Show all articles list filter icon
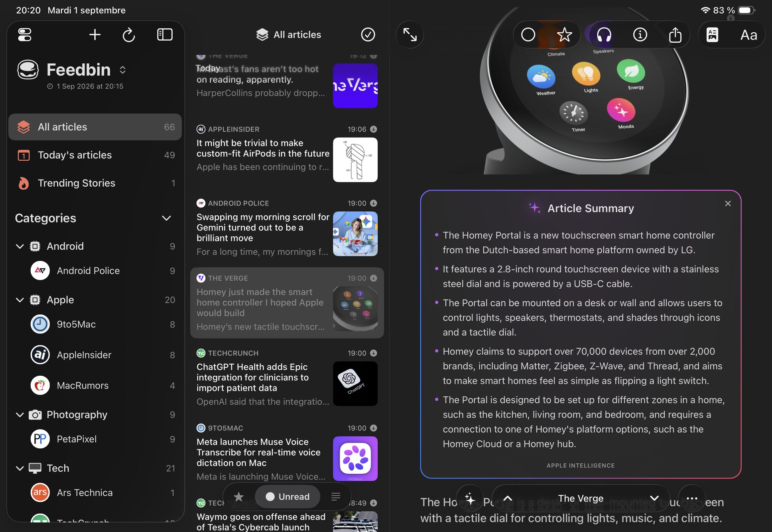The height and width of the screenshot is (532, 772). point(336,497)
